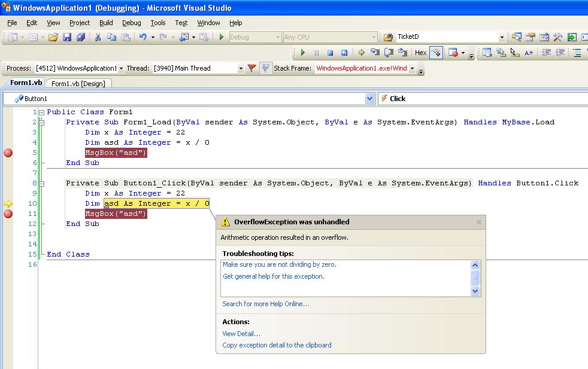Click the Show Next Statement yellow arrow

pyautogui.click(x=361, y=53)
